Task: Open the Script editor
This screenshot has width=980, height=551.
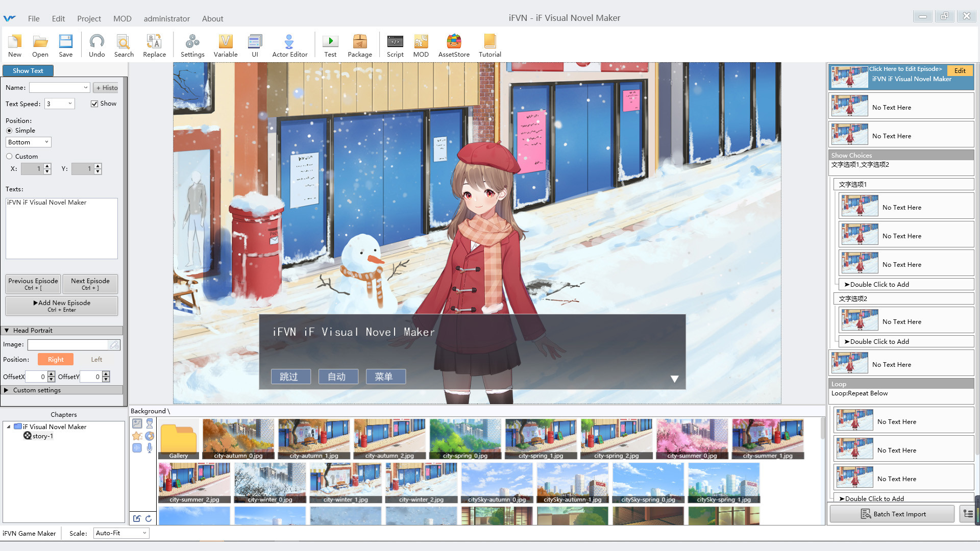Action: [x=395, y=45]
